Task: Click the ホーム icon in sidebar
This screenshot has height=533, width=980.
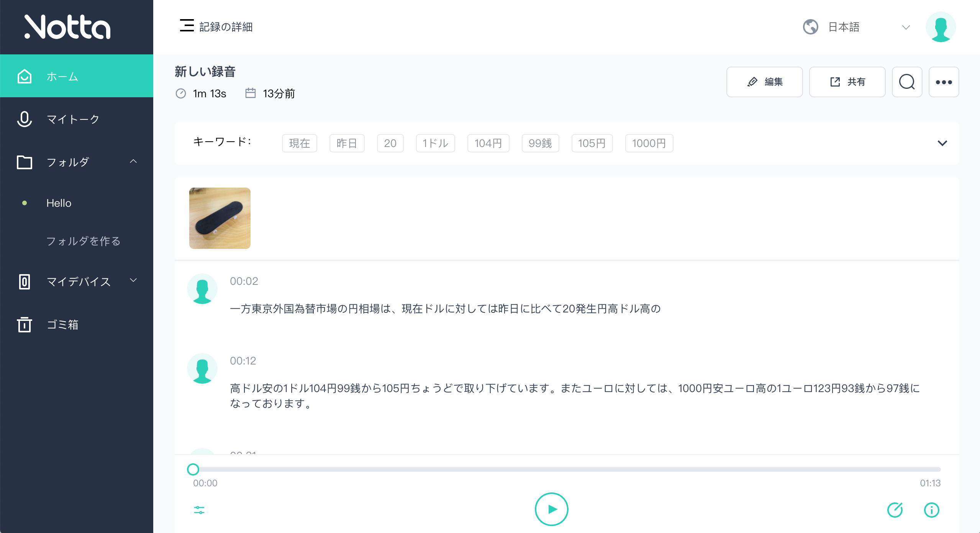Action: (24, 76)
